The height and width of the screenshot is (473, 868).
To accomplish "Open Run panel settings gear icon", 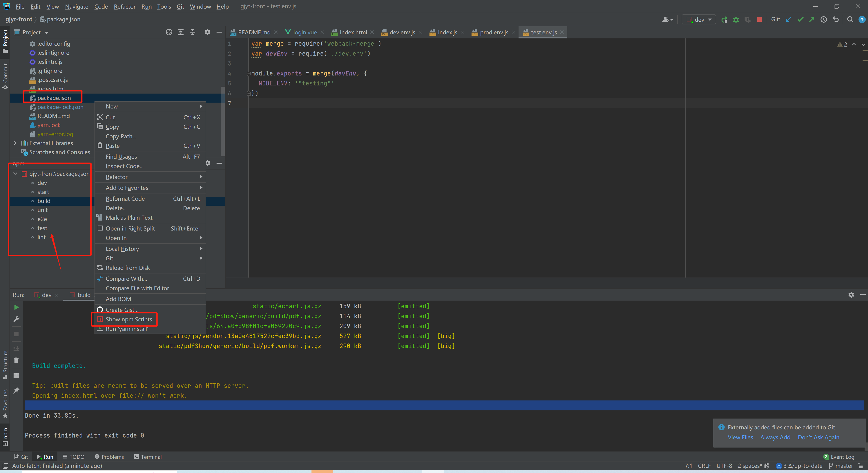I will click(x=851, y=295).
